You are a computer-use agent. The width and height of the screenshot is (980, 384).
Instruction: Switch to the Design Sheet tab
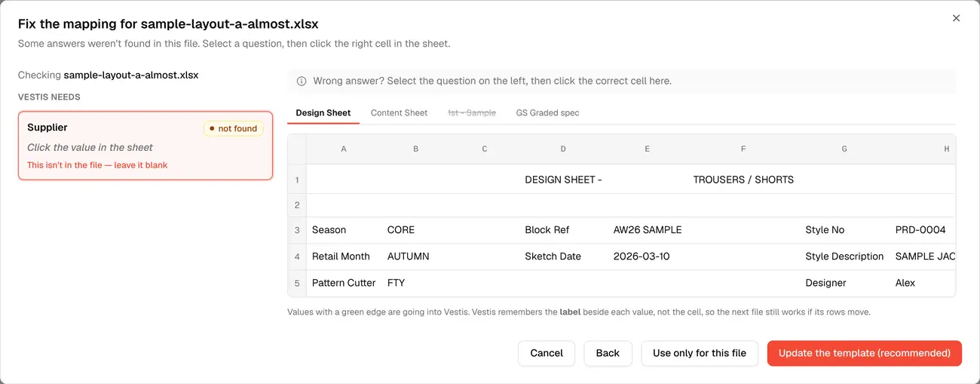[x=323, y=112]
